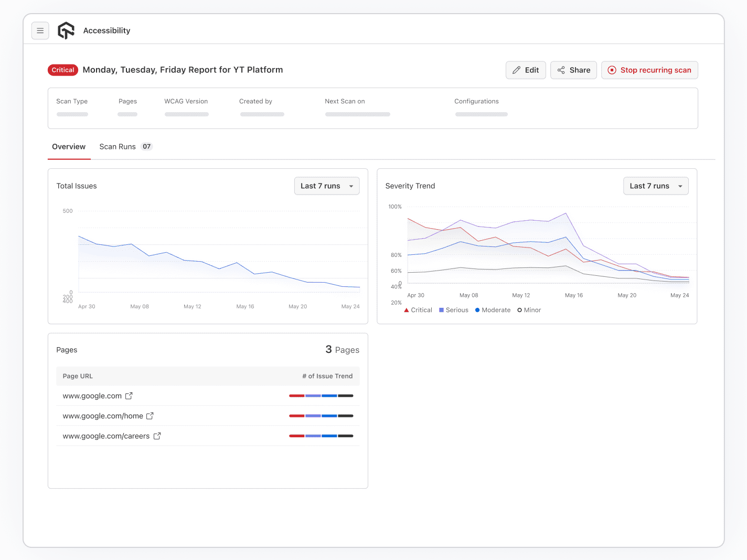
Task: Expand Total Issues Last 7 runs dropdown
Action: click(x=327, y=186)
